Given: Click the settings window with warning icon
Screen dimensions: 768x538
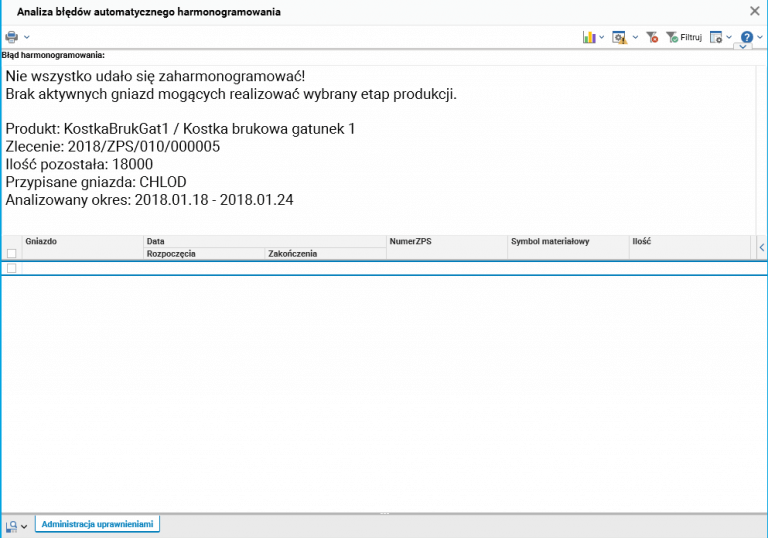Looking at the screenshot, I should (620, 37).
